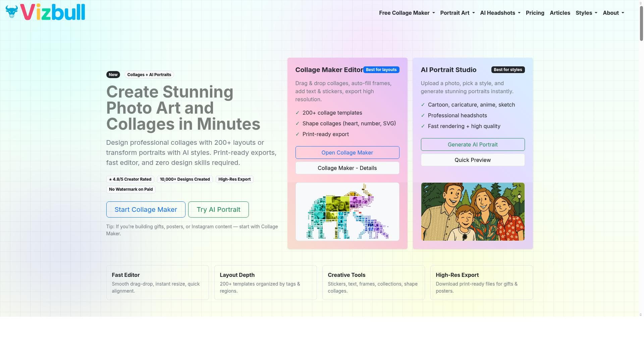Screen dimensions: 644x362
Task: Click the Best for styles badge
Action: [x=507, y=70]
